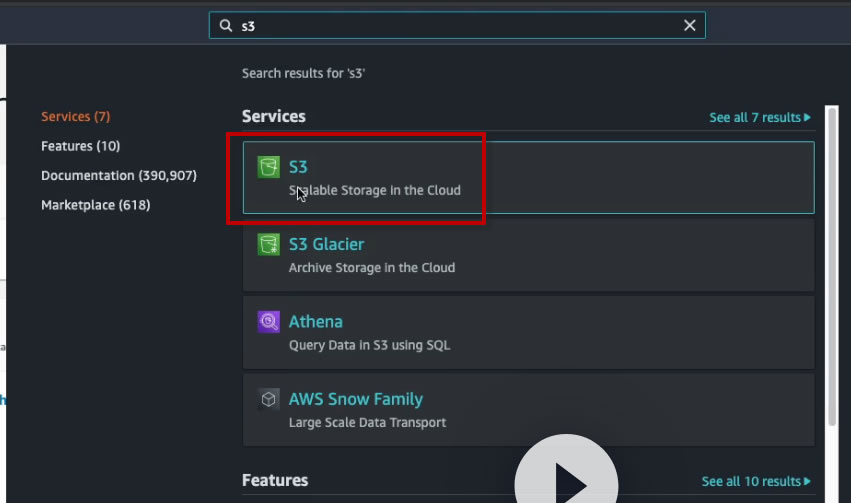Click the magnifier icon in search bar
Viewport: 851px width, 503px height.
(x=226, y=26)
